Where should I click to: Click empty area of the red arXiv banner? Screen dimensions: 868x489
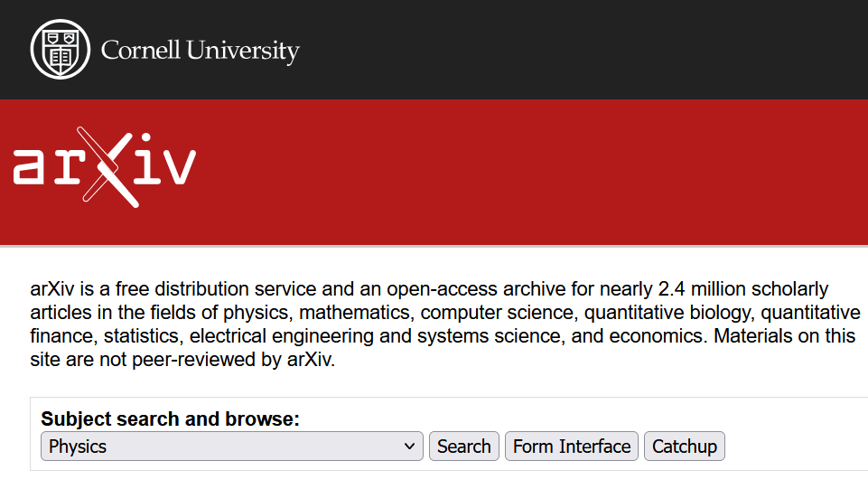coord(542,172)
